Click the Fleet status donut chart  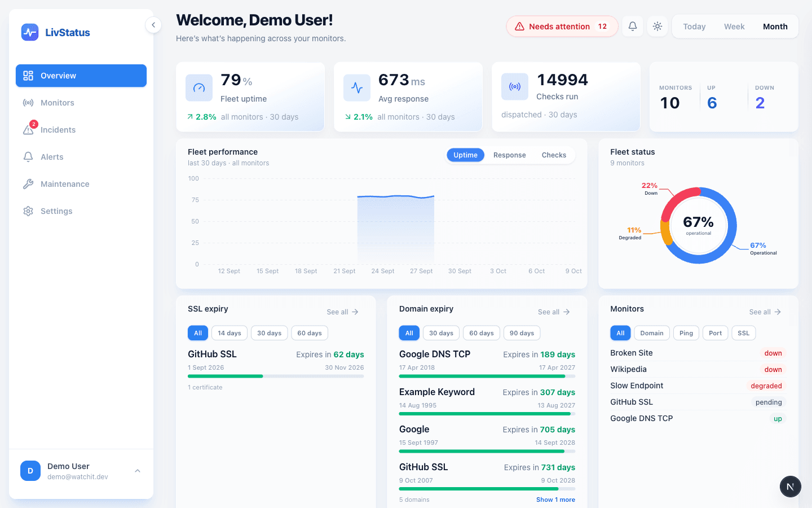point(699,226)
